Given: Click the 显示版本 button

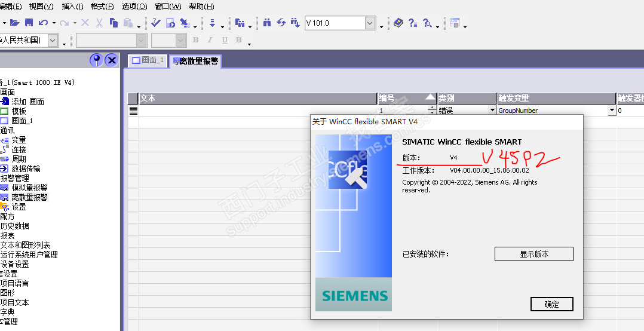Looking at the screenshot, I should (x=533, y=254).
